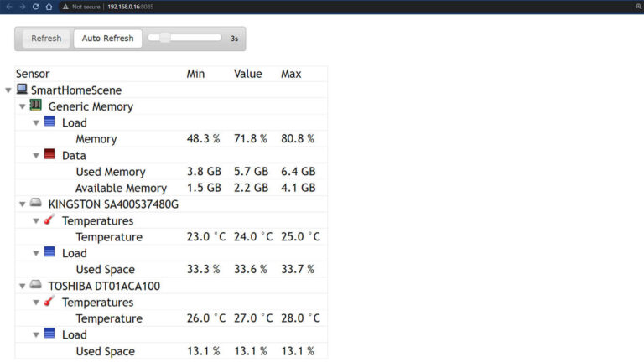Click the red Data icon under Generic Memory

[x=49, y=155]
